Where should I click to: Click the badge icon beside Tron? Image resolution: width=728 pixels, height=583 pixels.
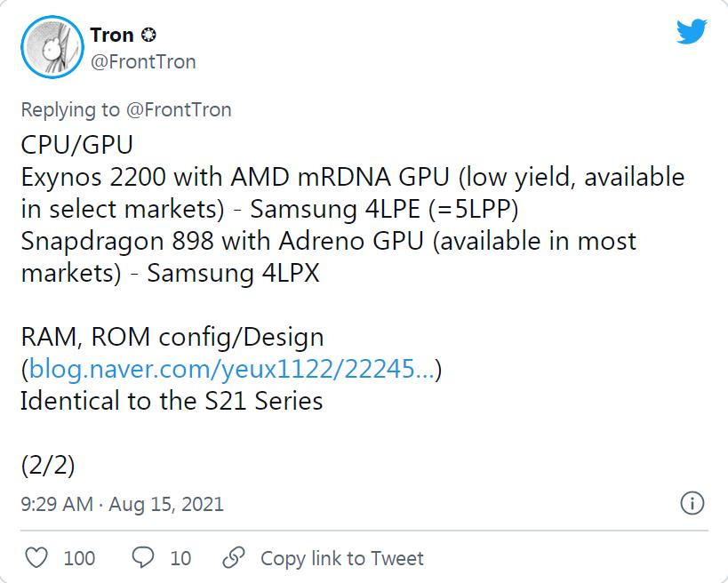[x=149, y=36]
